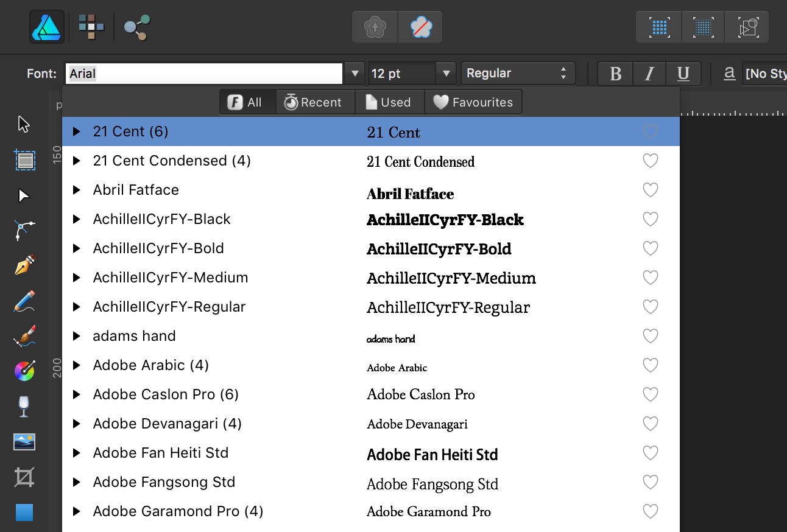Choose the Adobe Fangsong Std font name
Viewport: 787px width, 532px height.
164,482
